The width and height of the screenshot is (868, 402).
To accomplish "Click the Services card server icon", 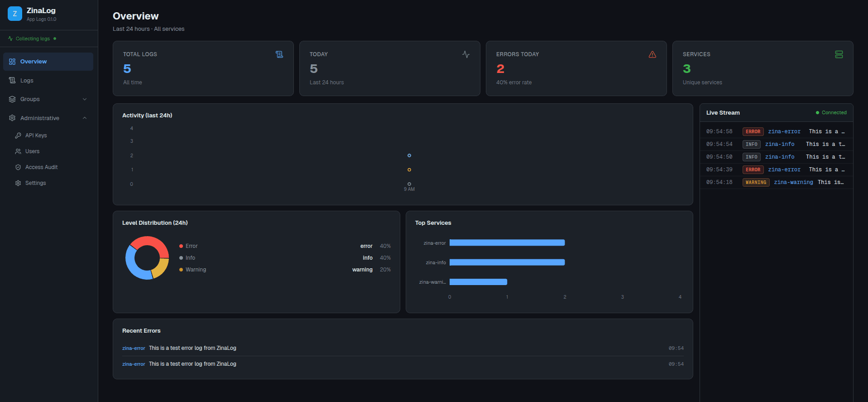I will (839, 54).
